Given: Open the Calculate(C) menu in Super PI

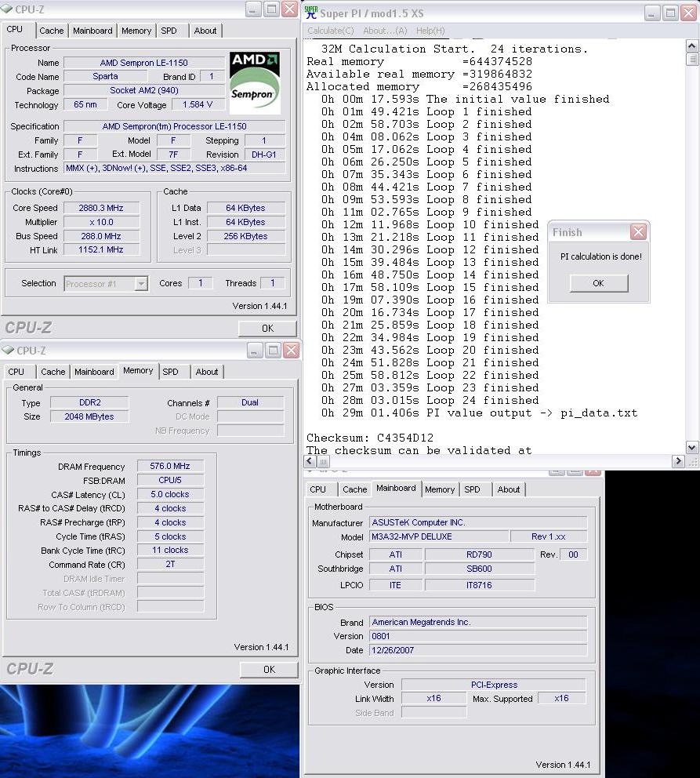Looking at the screenshot, I should pos(331,31).
